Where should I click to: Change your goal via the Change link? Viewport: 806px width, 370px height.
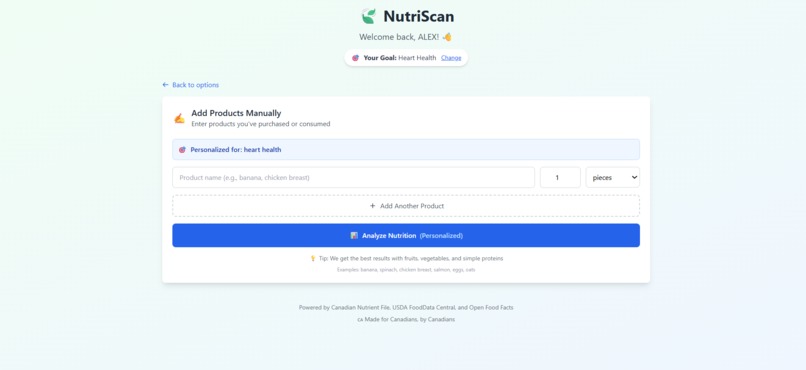[451, 58]
